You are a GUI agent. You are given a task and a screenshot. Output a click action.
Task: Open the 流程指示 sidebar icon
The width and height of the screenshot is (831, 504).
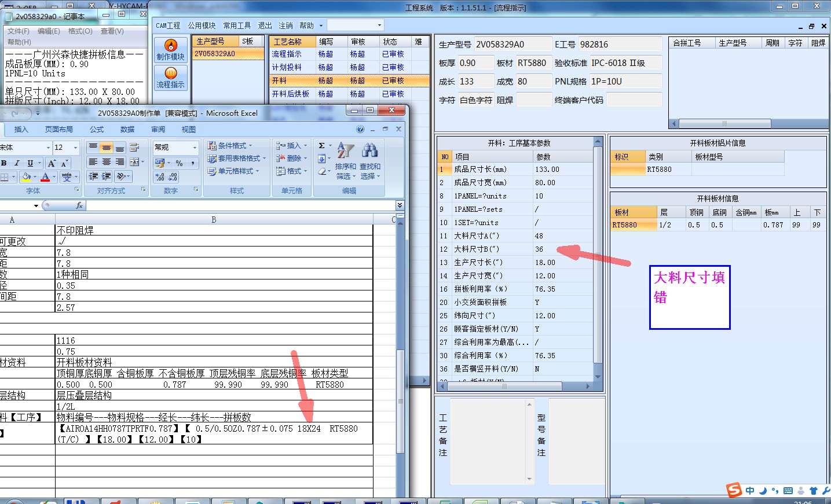170,78
